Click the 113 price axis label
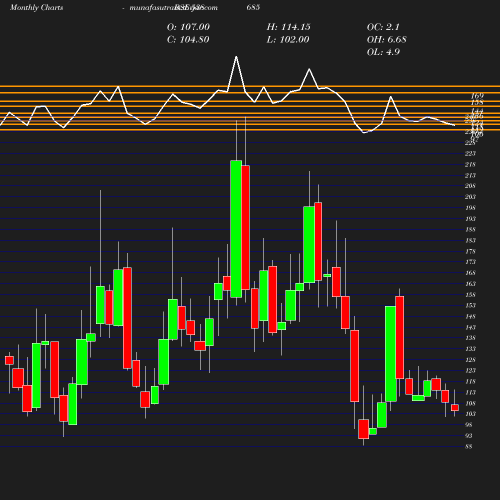The width and height of the screenshot is (500, 500). coord(470,393)
